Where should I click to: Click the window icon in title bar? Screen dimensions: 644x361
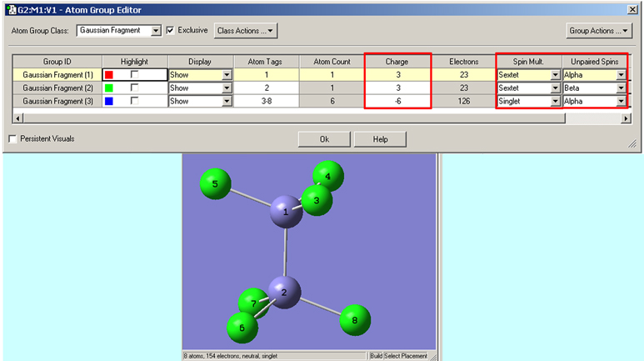9,9
